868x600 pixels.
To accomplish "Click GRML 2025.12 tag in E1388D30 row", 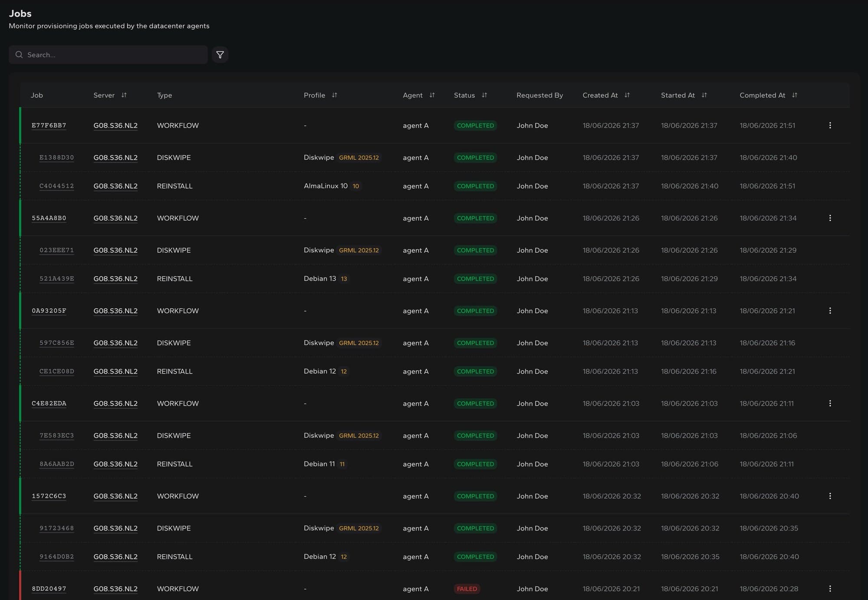I will tap(358, 157).
